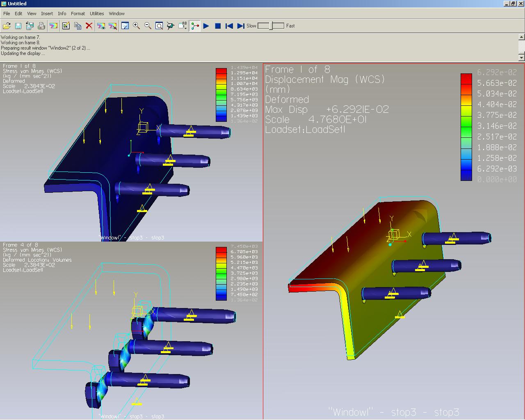Click 'Working on frame 8.' message line
525x420 pixels.
point(21,43)
